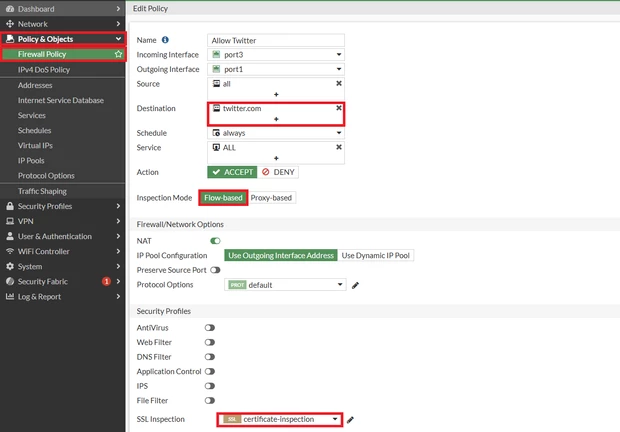Image resolution: width=620 pixels, height=432 pixels.
Task: Collapse the Policy & Objects chevron
Action: tap(118, 39)
